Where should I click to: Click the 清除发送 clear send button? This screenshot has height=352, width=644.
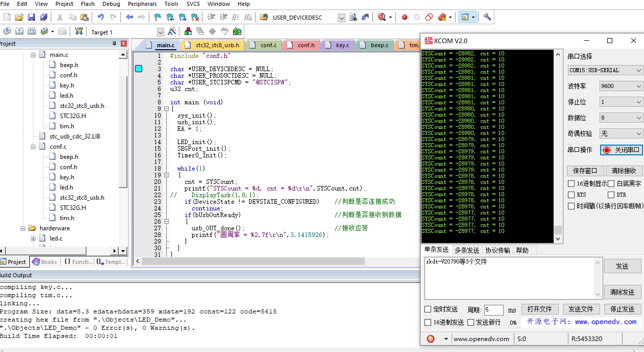coord(622,292)
